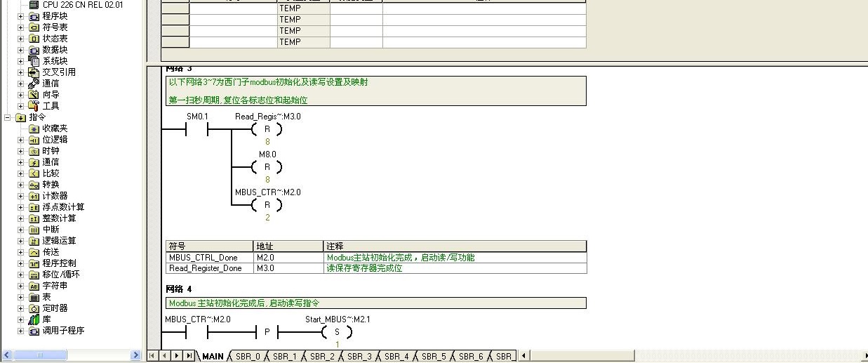The height and width of the screenshot is (363, 868).
Task: Expand the 符号表 tree node
Action: 20,27
